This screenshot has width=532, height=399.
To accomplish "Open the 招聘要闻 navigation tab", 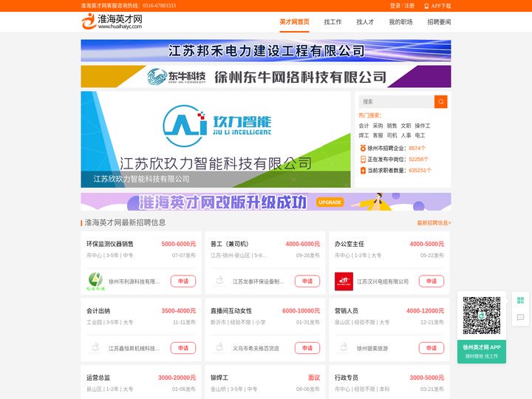I will pyautogui.click(x=439, y=22).
